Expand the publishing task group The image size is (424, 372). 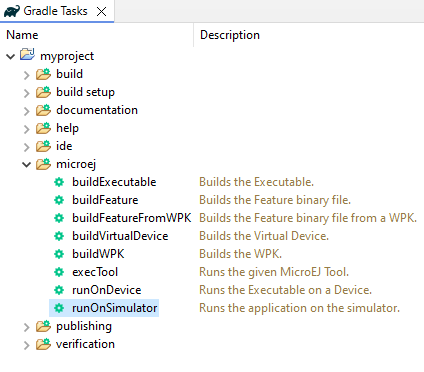(27, 327)
